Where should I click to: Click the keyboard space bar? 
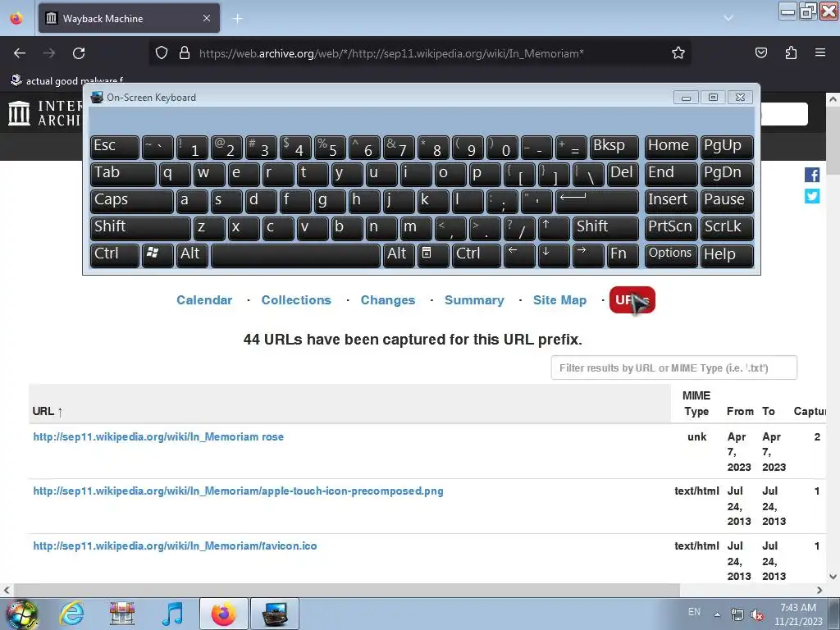coord(295,255)
